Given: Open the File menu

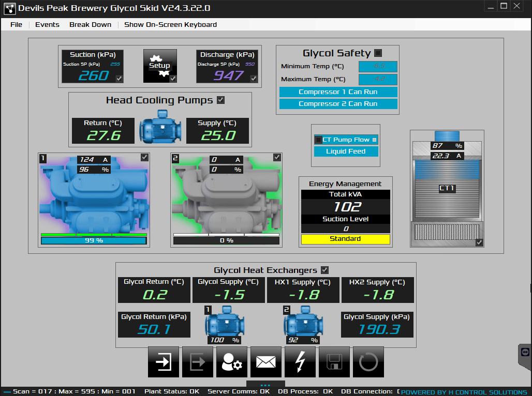Looking at the screenshot, I should tap(16, 24).
